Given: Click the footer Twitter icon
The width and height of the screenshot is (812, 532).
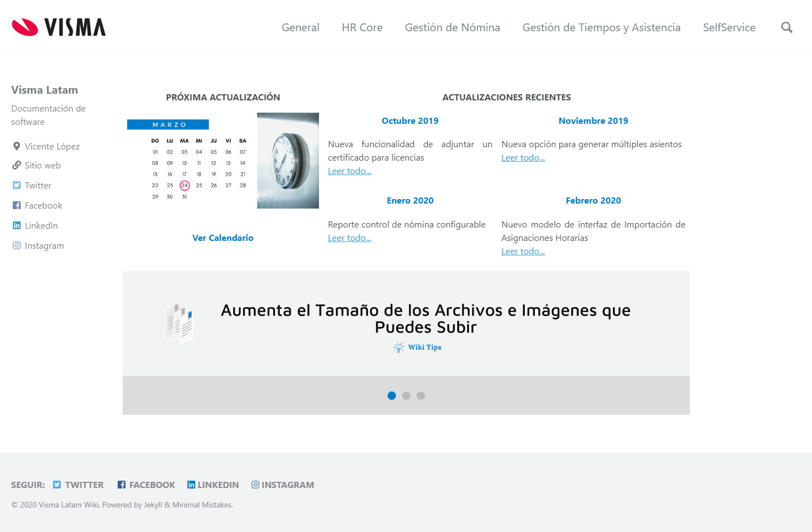Looking at the screenshot, I should [x=57, y=485].
